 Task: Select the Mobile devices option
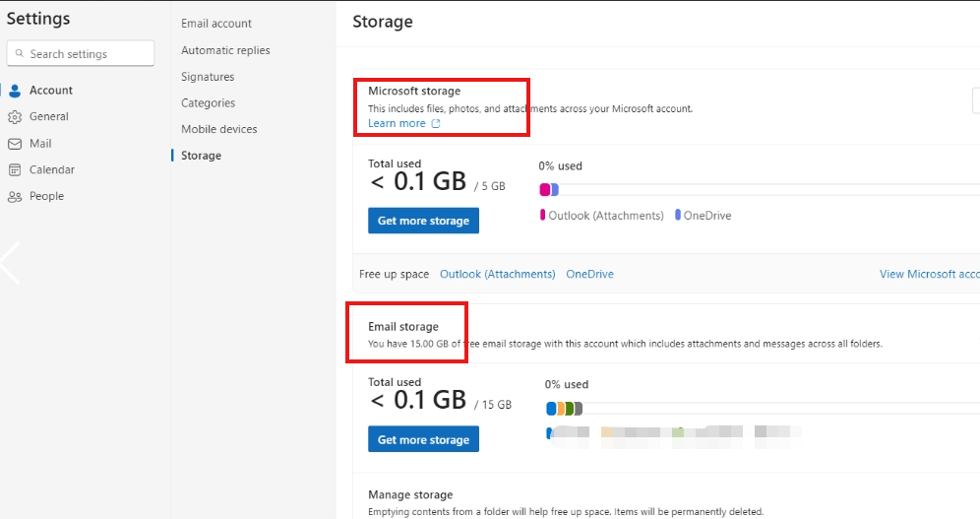click(x=218, y=129)
